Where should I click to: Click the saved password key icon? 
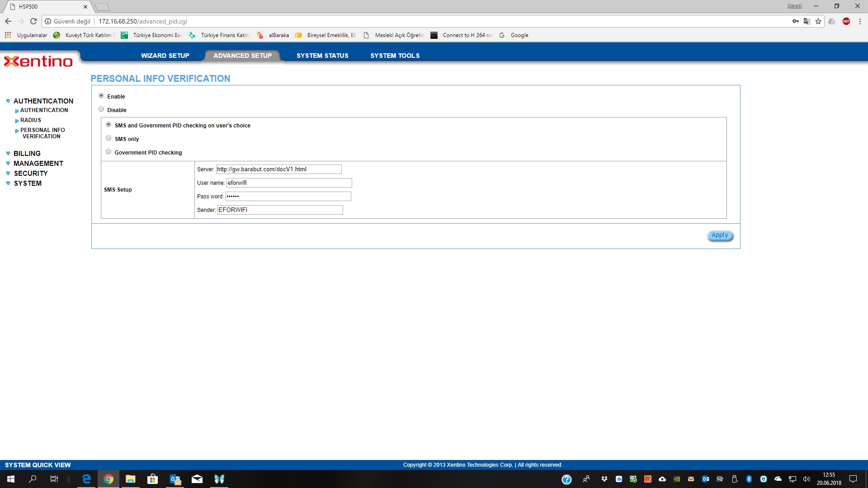click(x=796, y=21)
